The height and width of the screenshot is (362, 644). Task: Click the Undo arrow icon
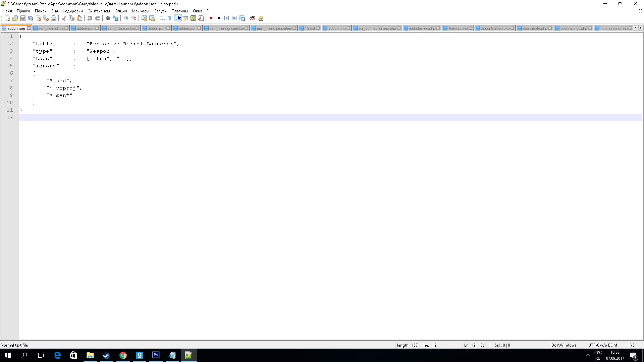click(90, 18)
